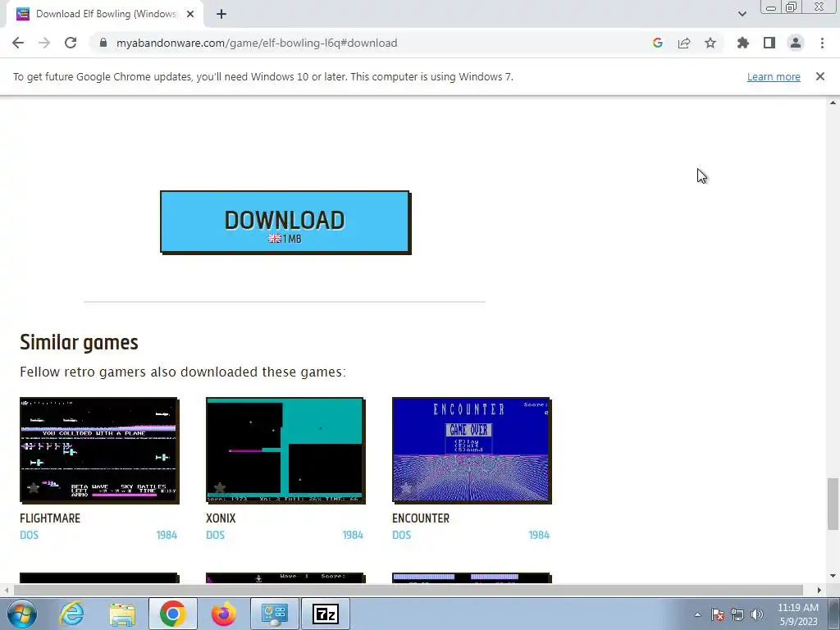
Task: Click DOS link under Xonix
Action: click(x=216, y=535)
